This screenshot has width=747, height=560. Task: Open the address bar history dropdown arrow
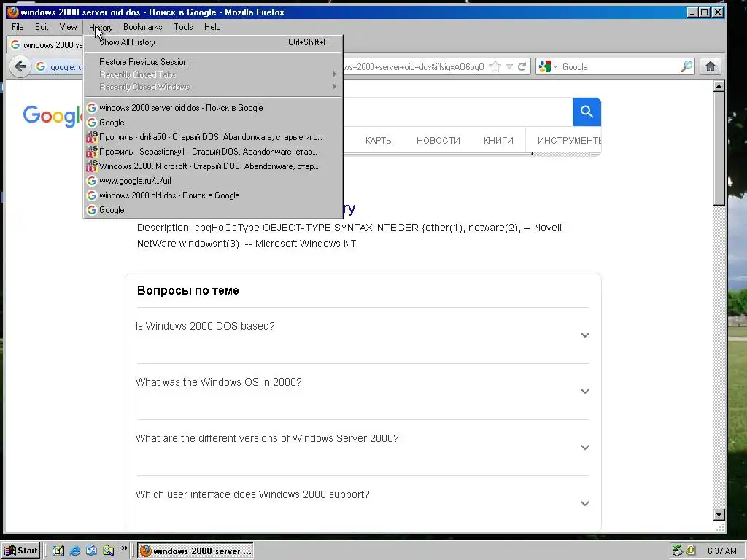click(509, 66)
